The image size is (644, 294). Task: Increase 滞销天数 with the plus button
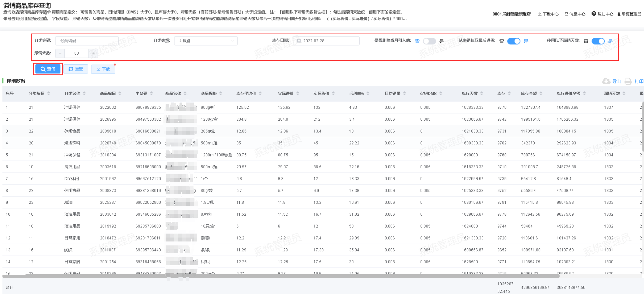93,53
